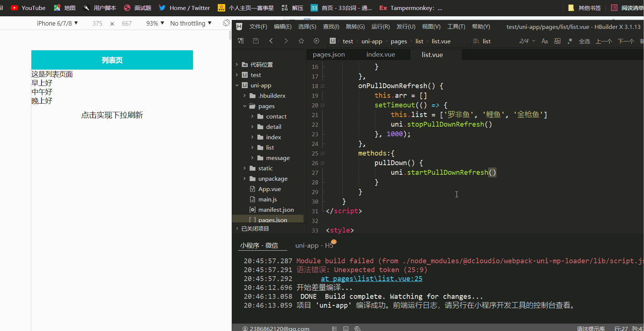
Task: Open the iPhone 6/7/8 device dropdown
Action: [x=57, y=23]
